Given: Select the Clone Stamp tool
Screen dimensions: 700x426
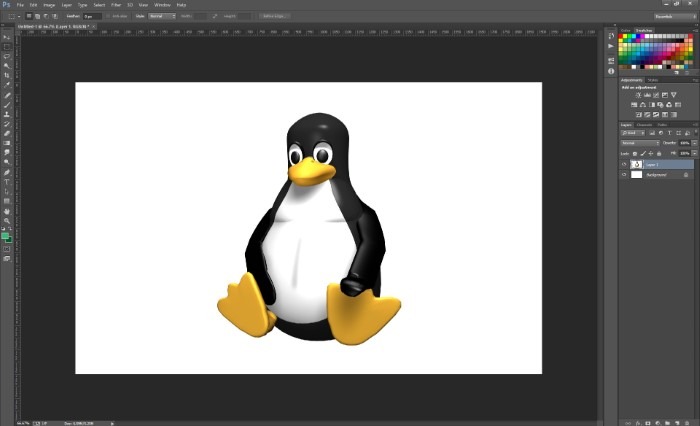Looking at the screenshot, I should pyautogui.click(x=6, y=114).
